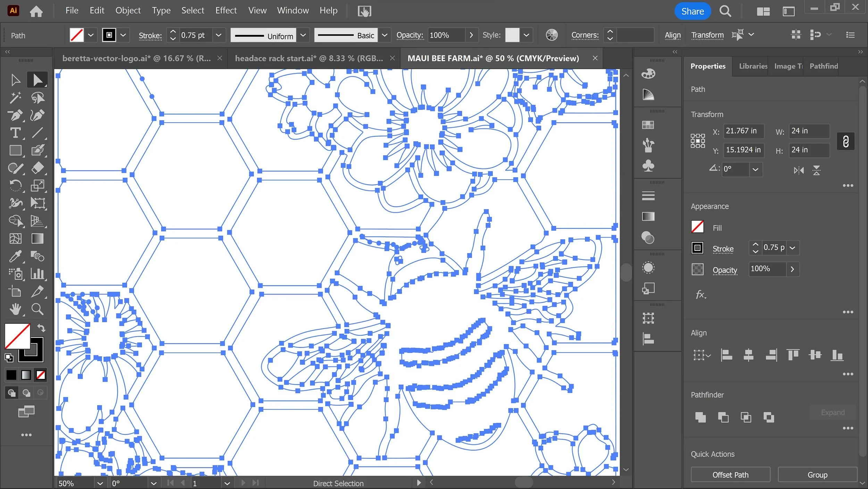Select the Hand tool
This screenshot has height=489, width=868.
click(15, 309)
